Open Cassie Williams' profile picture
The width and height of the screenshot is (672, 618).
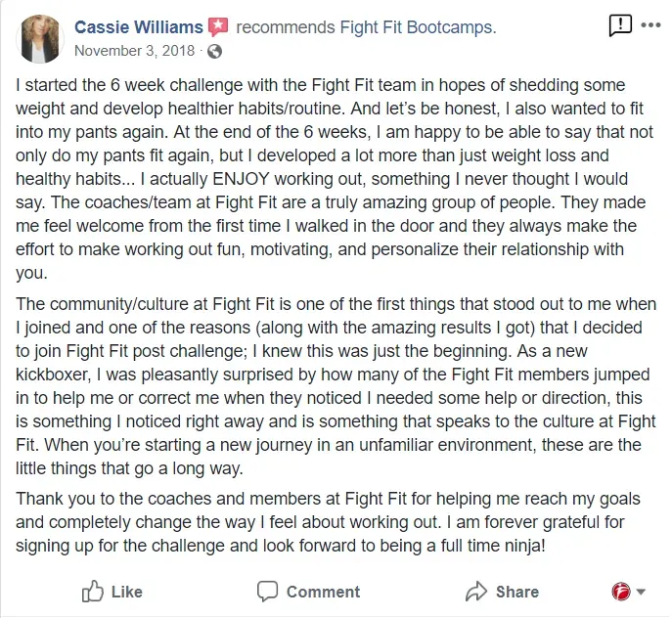(40, 39)
